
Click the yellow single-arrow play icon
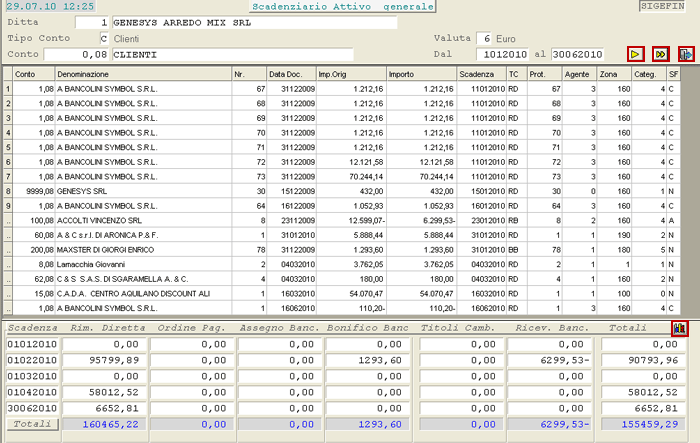[x=636, y=54]
